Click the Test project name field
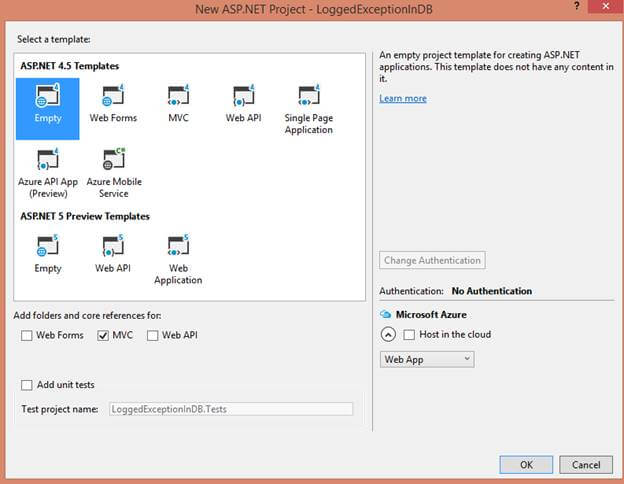This screenshot has height=484, width=624. tap(231, 409)
